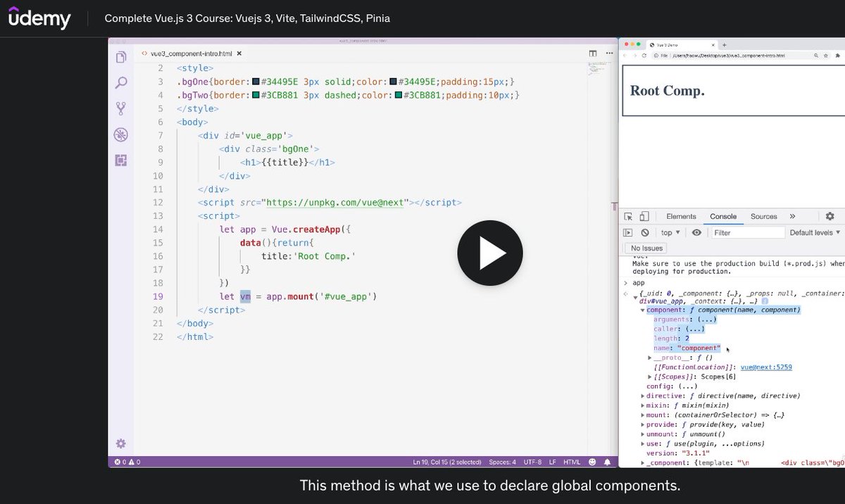Open the unpkg.com/vue@next script URL
845x504 pixels.
[x=336, y=203]
